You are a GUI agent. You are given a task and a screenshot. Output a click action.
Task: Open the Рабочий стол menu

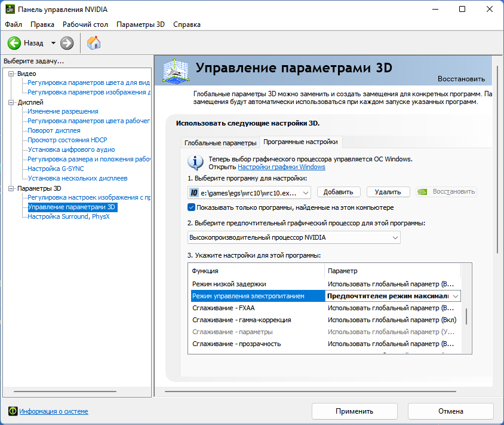85,25
